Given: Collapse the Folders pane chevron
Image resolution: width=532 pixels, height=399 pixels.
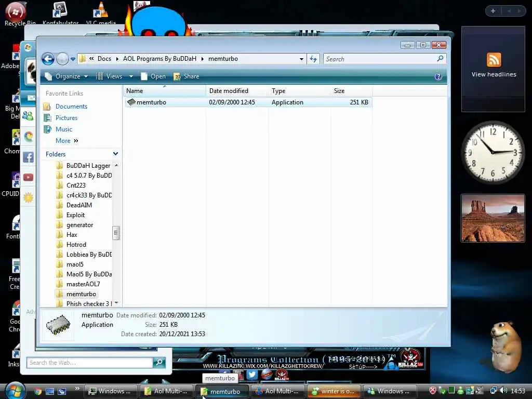Looking at the screenshot, I should pos(115,154).
